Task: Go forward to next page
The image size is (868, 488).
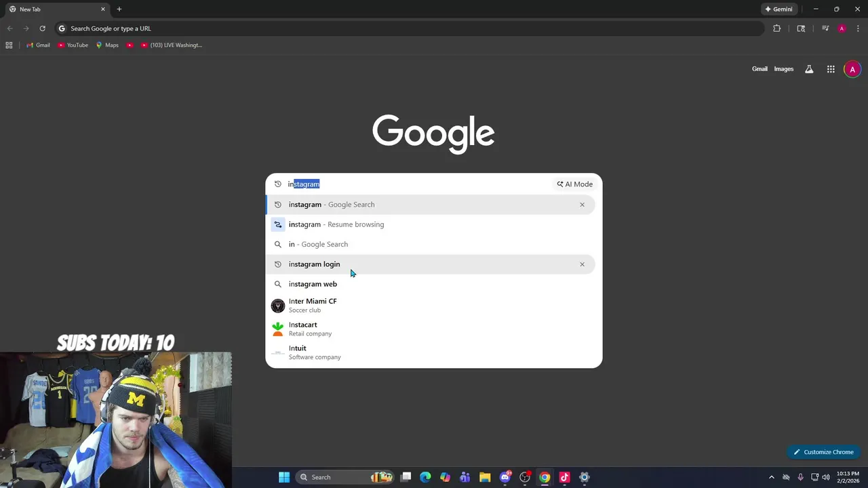Action: pos(26,28)
